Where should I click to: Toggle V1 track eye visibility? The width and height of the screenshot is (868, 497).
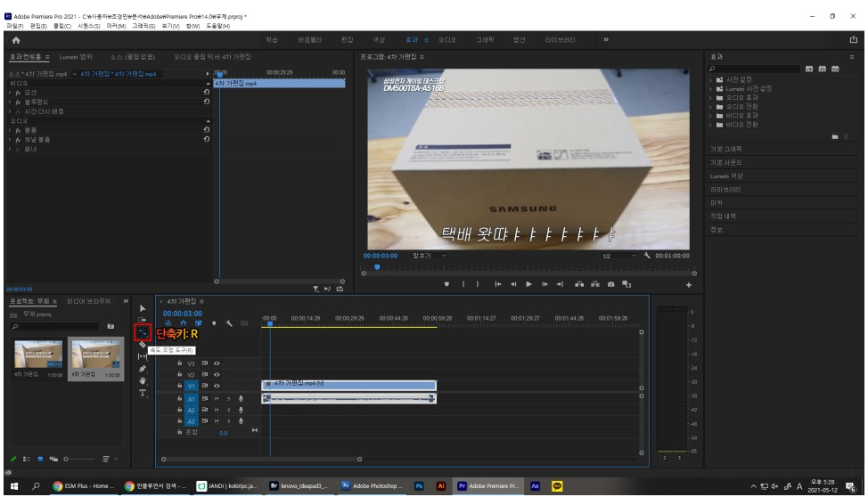(x=217, y=386)
